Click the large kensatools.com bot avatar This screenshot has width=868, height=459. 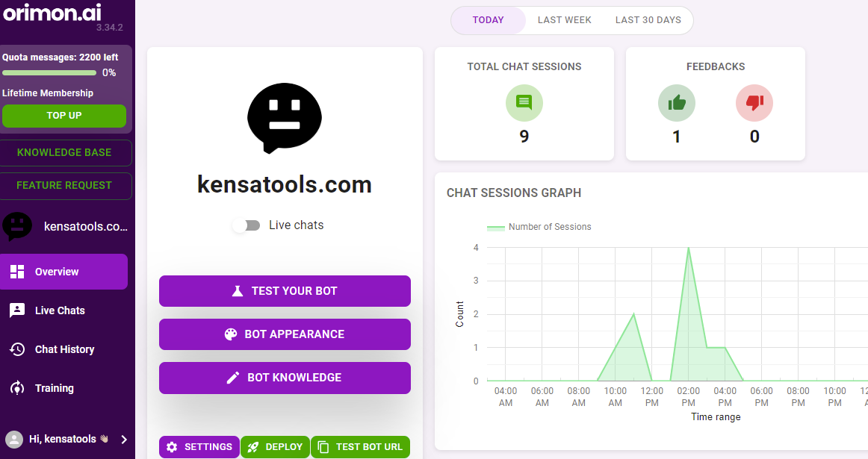(x=285, y=118)
